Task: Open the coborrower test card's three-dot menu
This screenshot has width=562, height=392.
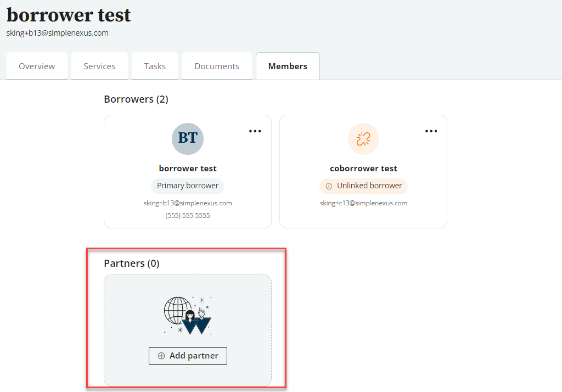Action: click(431, 131)
